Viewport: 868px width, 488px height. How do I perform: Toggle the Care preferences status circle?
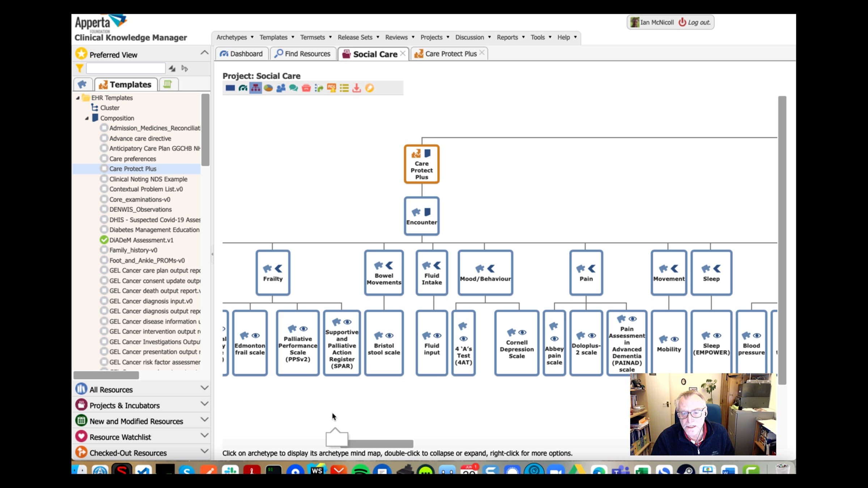pos(104,159)
